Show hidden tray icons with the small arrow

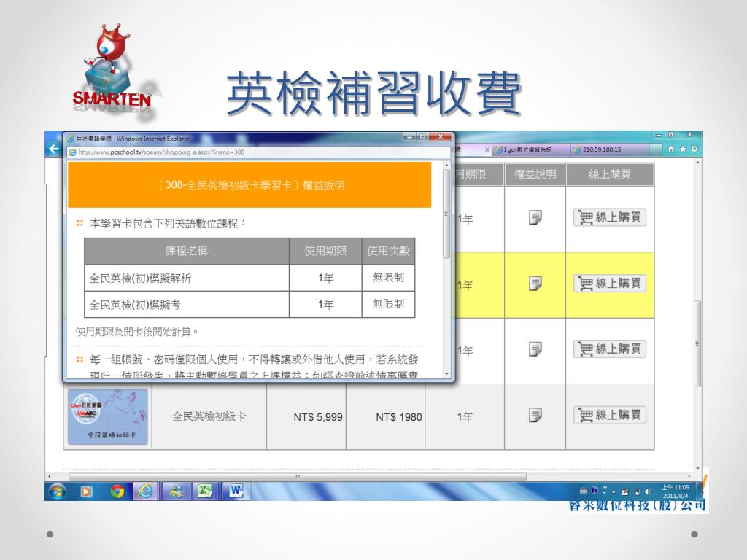pyautogui.click(x=614, y=491)
